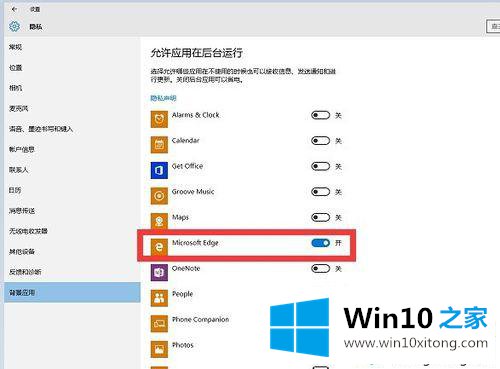This screenshot has width=500, height=369.
Task: Click the People app icon
Action: pyautogui.click(x=159, y=298)
